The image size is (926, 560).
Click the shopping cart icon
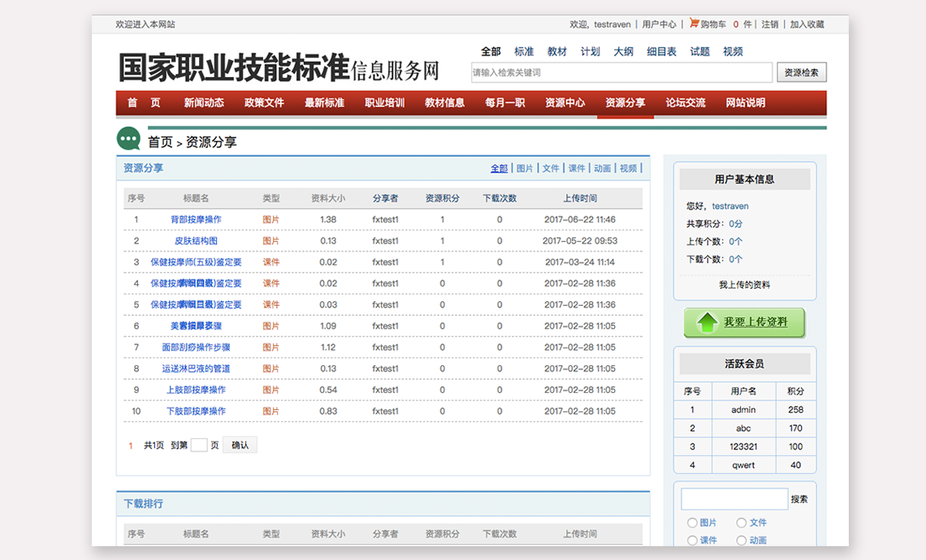pyautogui.click(x=694, y=24)
